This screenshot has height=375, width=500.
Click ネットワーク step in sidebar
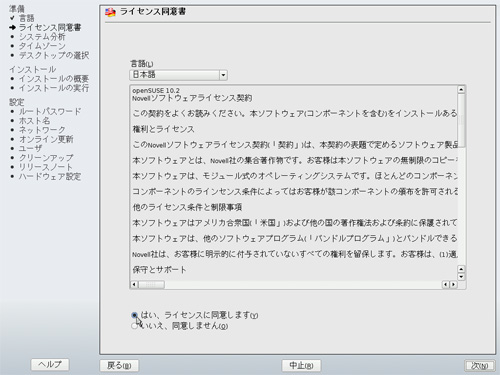click(42, 130)
